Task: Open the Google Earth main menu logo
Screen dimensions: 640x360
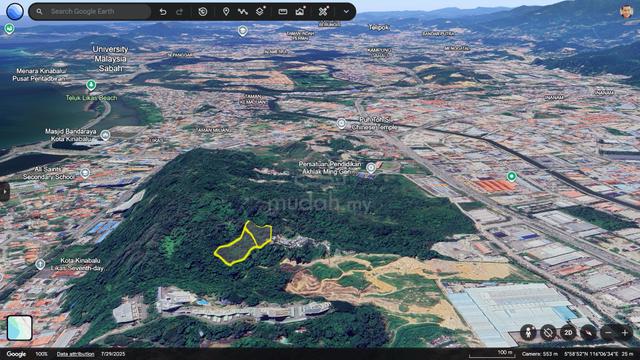Action: coord(15,11)
